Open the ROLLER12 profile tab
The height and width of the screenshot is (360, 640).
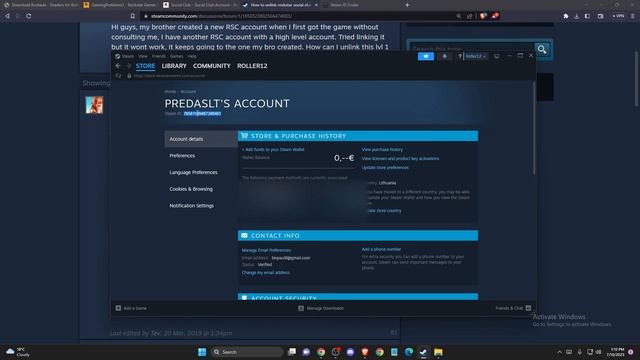(x=252, y=66)
